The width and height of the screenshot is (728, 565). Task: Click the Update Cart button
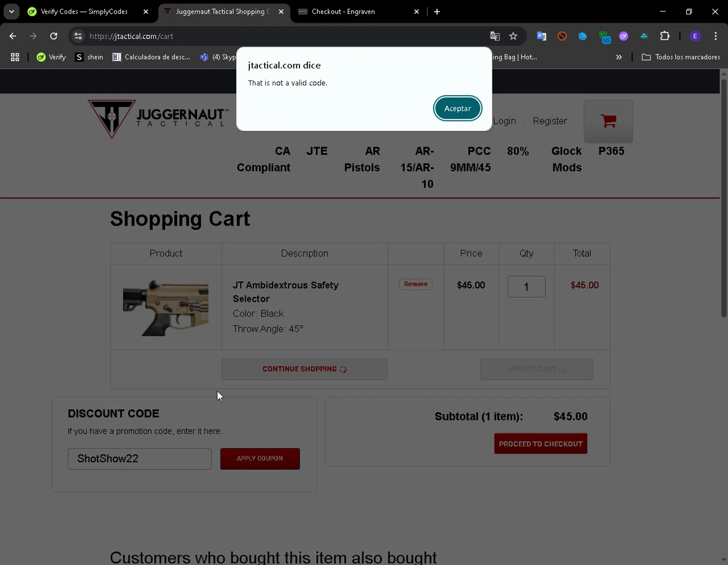click(536, 369)
